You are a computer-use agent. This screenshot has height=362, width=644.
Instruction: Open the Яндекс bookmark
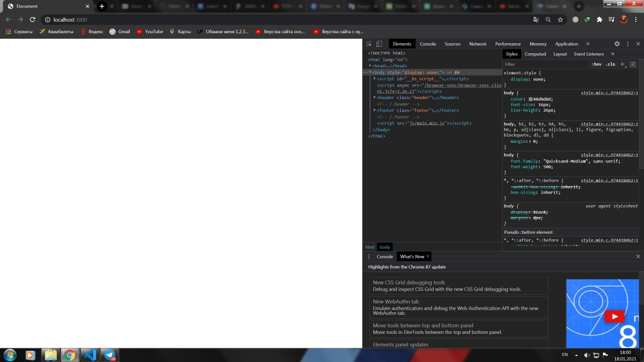(x=92, y=31)
